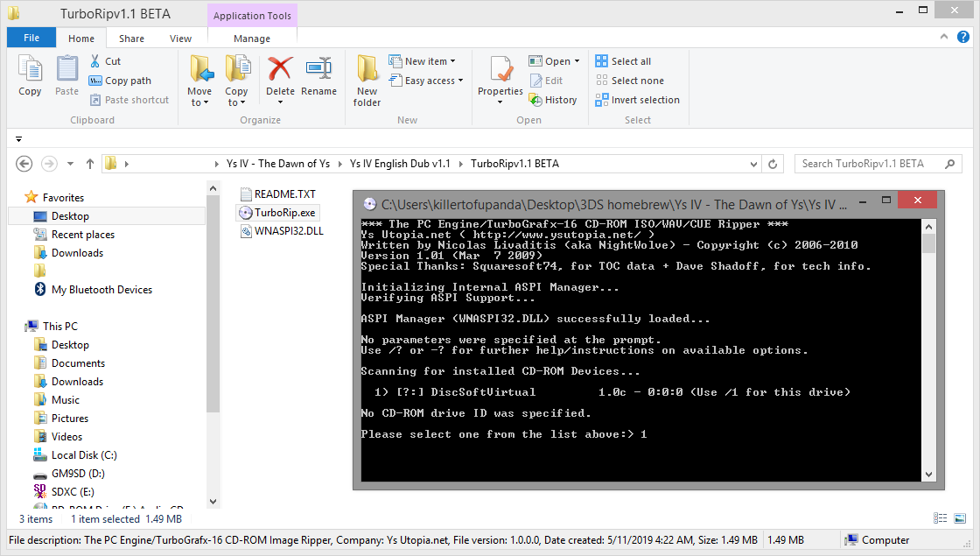
Task: Open file History from ribbon
Action: tap(552, 100)
